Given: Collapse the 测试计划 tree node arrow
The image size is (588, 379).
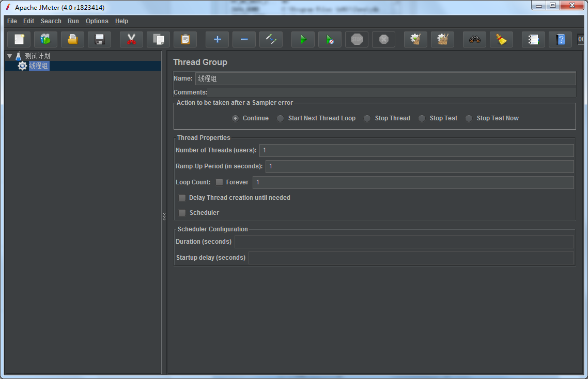Looking at the screenshot, I should pos(10,56).
